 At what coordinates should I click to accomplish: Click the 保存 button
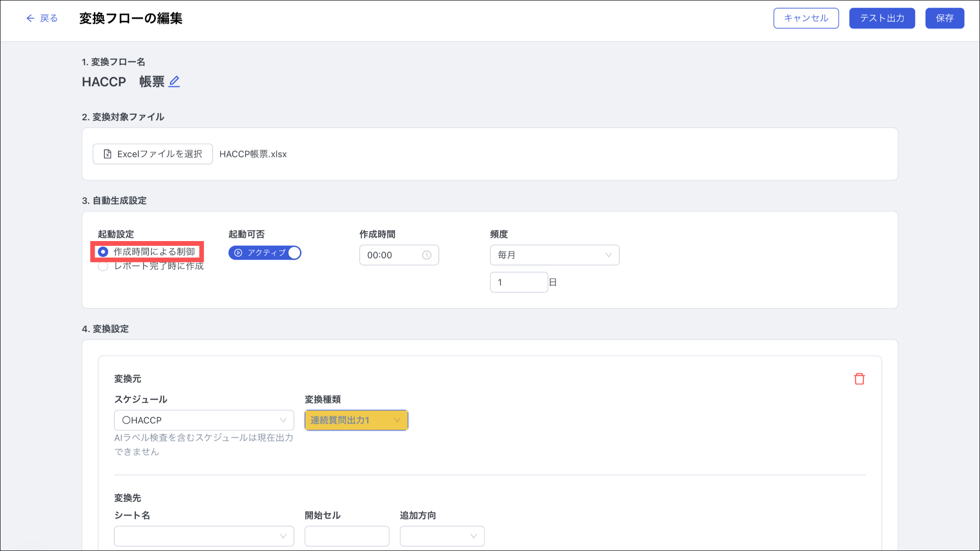(944, 18)
